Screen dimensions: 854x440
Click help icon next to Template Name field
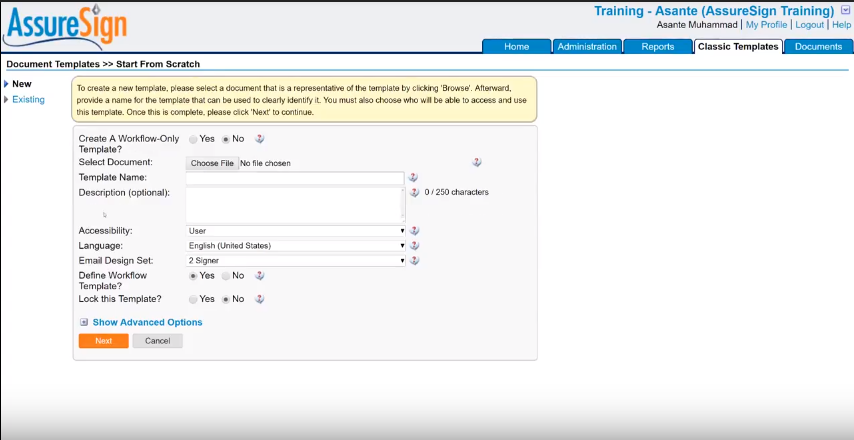[413, 178]
